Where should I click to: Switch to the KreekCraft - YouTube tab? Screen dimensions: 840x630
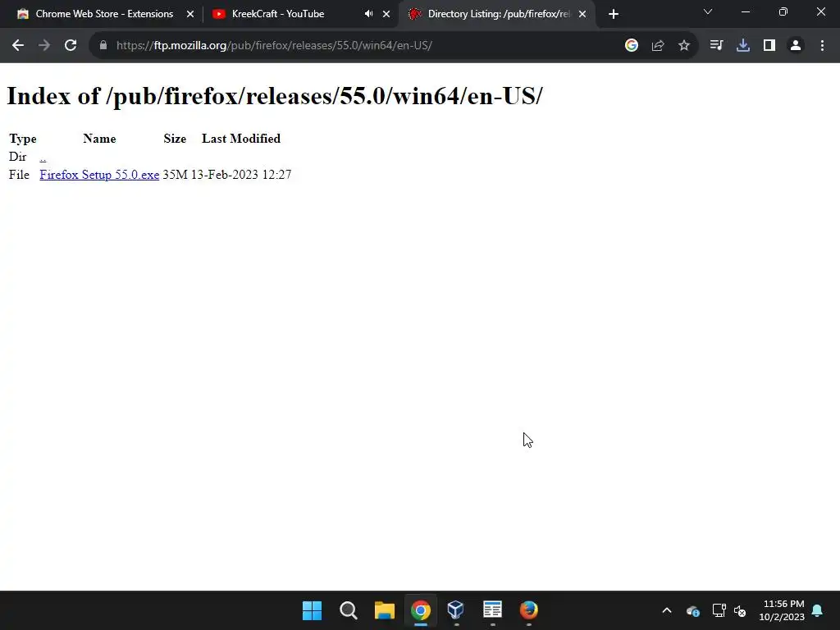278,14
